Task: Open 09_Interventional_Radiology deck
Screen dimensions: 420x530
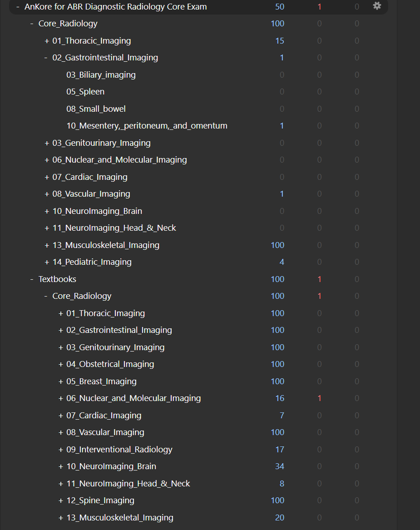Action: (119, 450)
